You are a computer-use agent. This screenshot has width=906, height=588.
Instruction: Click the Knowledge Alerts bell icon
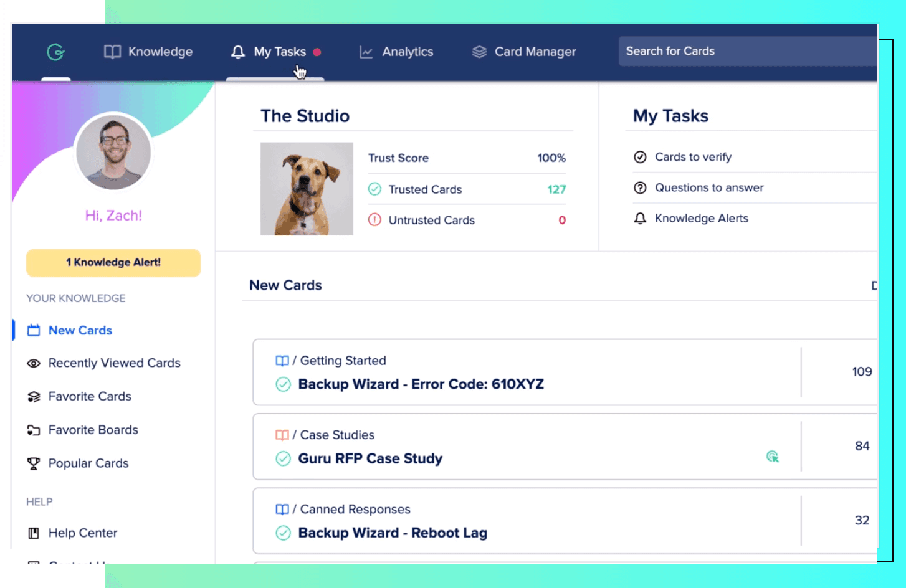[x=640, y=219]
